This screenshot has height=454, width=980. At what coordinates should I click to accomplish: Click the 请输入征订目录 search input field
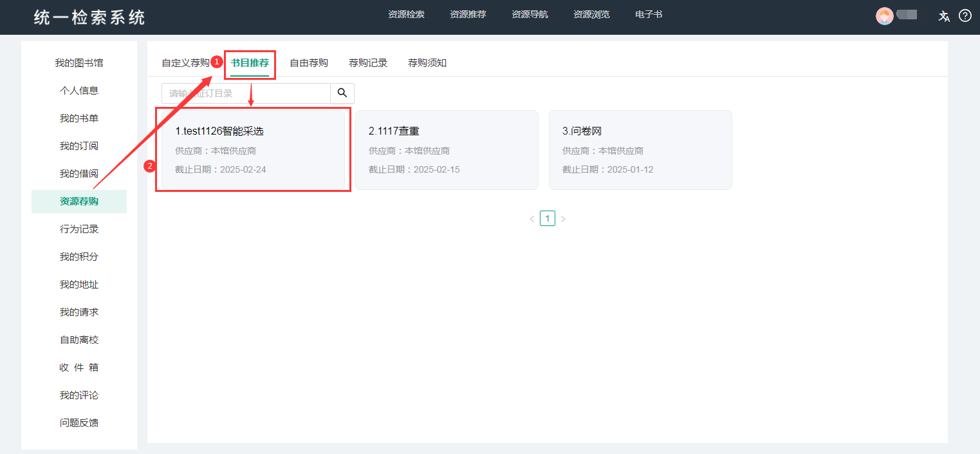[x=245, y=93]
